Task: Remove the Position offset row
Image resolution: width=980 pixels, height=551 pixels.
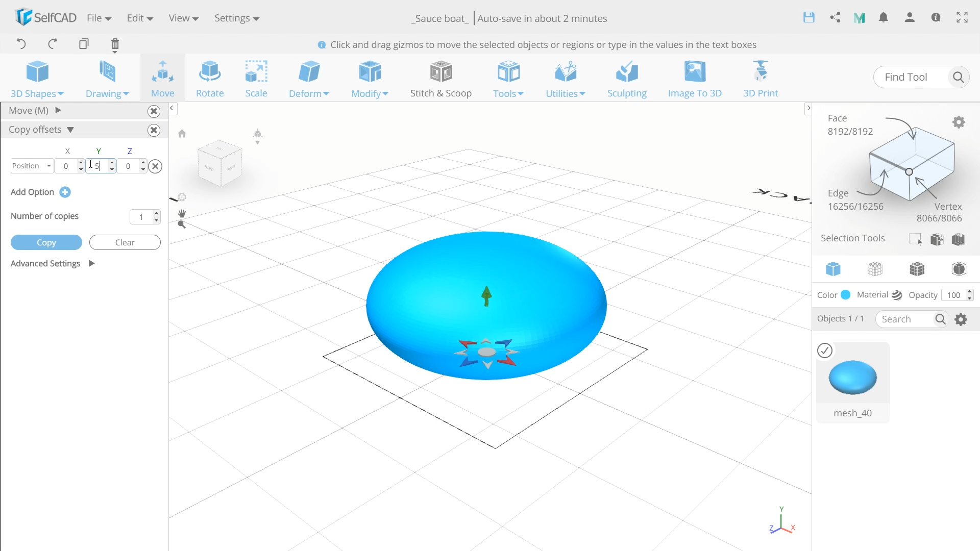Action: (x=156, y=166)
